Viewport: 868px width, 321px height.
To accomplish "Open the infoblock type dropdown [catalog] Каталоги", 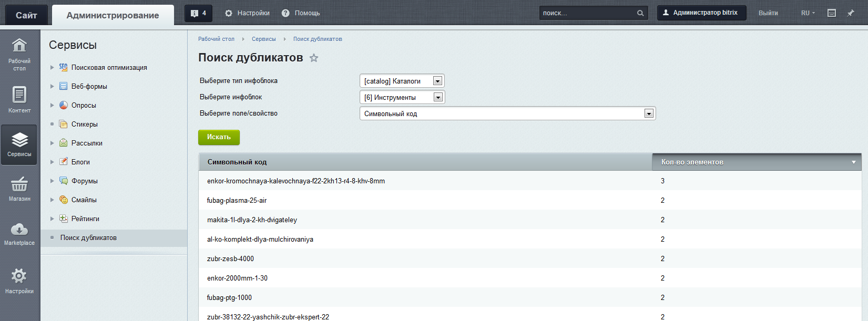I will tap(402, 81).
